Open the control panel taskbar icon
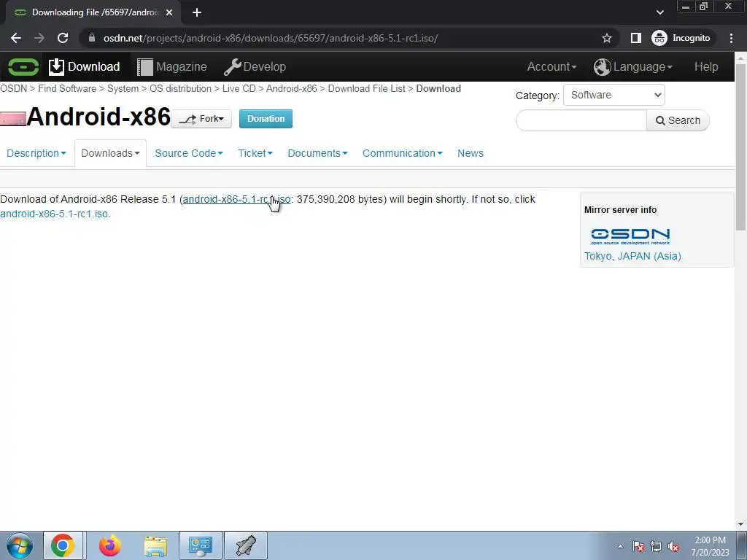 coord(200,545)
